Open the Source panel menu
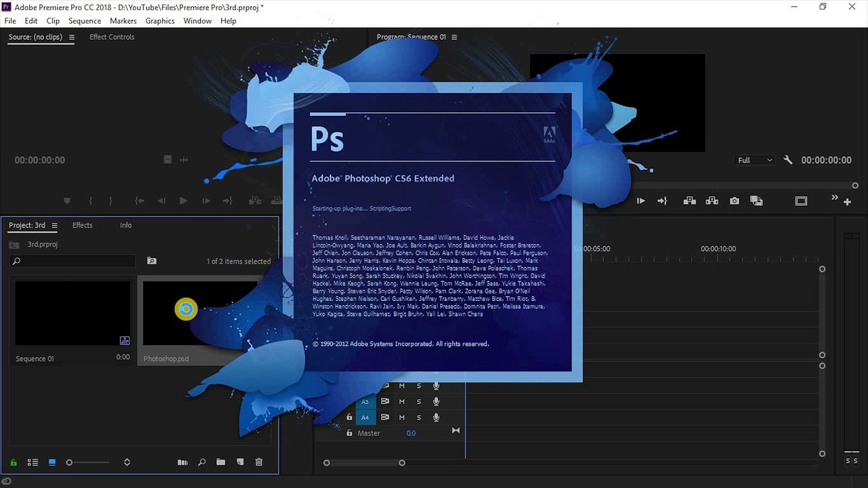The image size is (868, 488). click(71, 37)
